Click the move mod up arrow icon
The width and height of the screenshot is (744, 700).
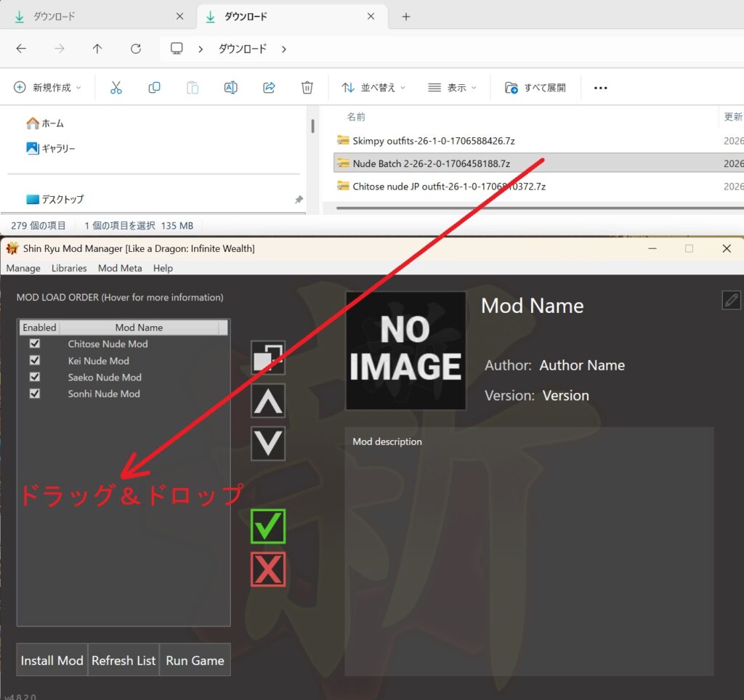pyautogui.click(x=268, y=400)
